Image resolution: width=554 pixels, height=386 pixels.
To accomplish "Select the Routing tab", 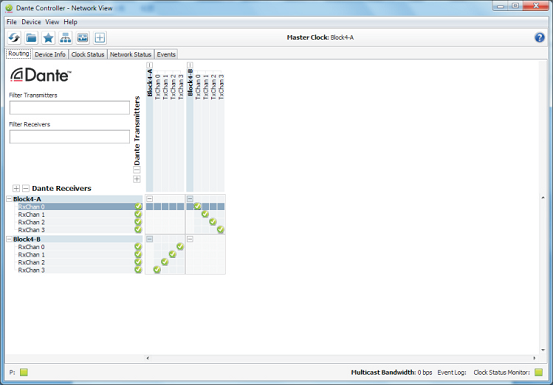I will tap(19, 54).
